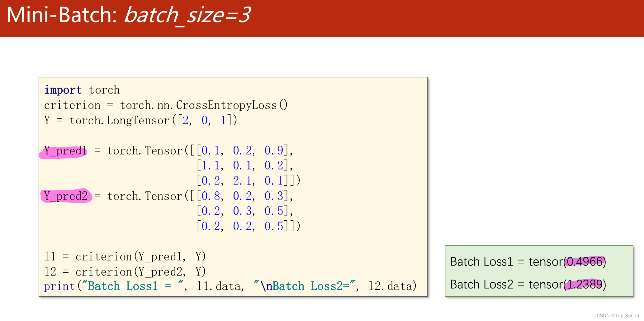The width and height of the screenshot is (644, 321).
Task: Click the "Y = torch.LongTensor([2, 0, 1])" line
Action: [141, 120]
